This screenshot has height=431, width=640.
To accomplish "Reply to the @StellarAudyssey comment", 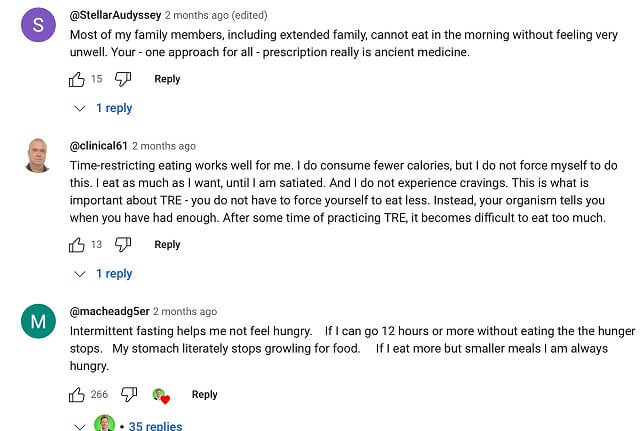I will pos(167,79).
